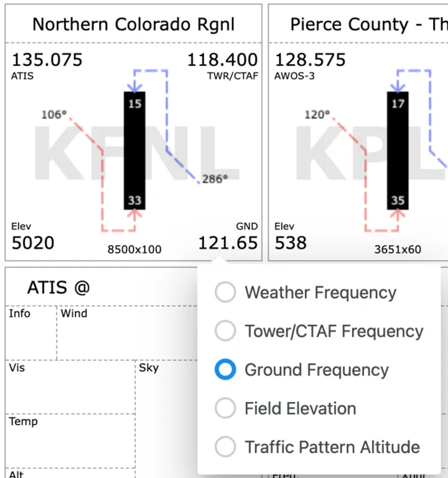Viewport: 448px width, 478px height.
Task: Click runway 17 end on Pierce County diagram
Action: pos(398,103)
